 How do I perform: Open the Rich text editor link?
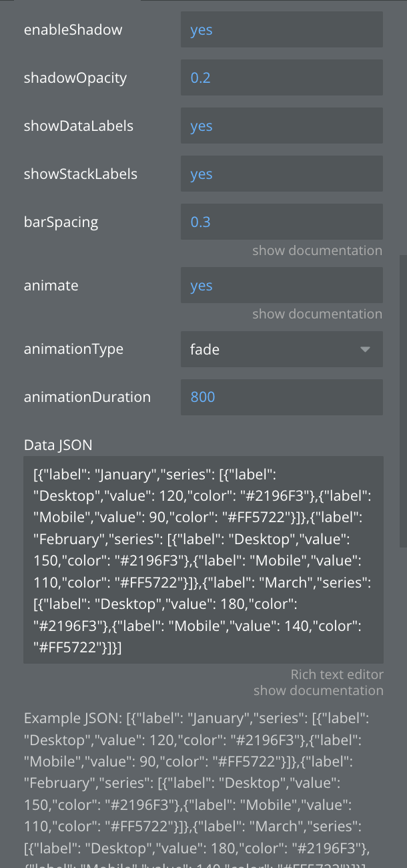click(x=337, y=675)
